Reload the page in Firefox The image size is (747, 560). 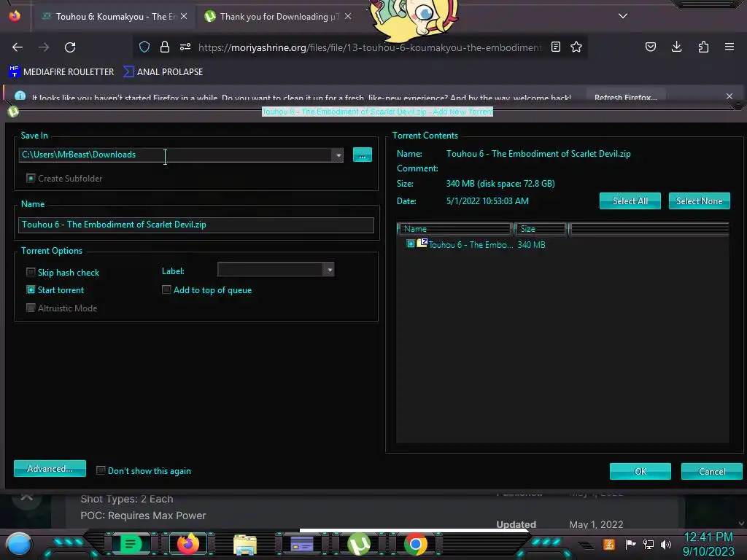click(x=70, y=47)
